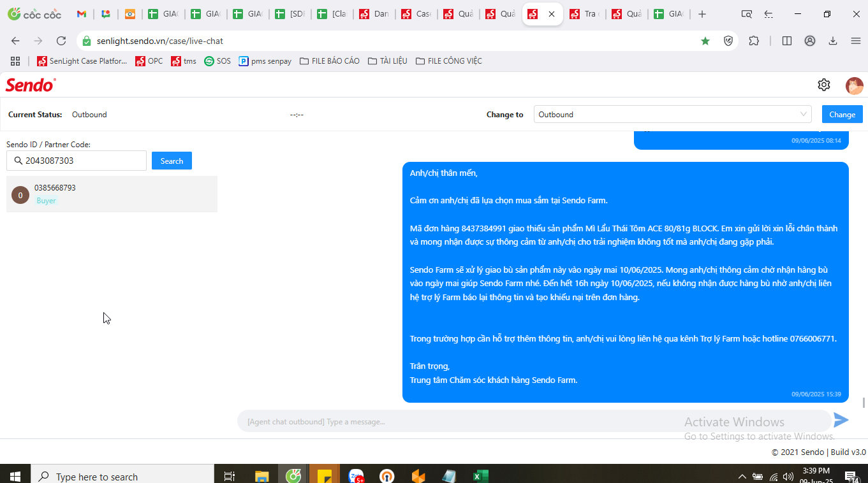Open the pms senpay bookmark
Screen dimensions: 868x483
(x=265, y=61)
